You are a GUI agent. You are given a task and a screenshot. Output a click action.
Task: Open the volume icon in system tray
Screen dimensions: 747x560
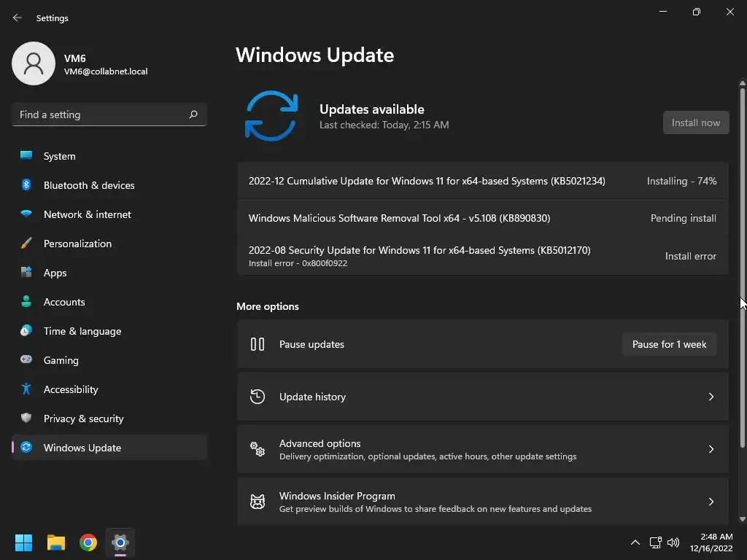point(673,542)
